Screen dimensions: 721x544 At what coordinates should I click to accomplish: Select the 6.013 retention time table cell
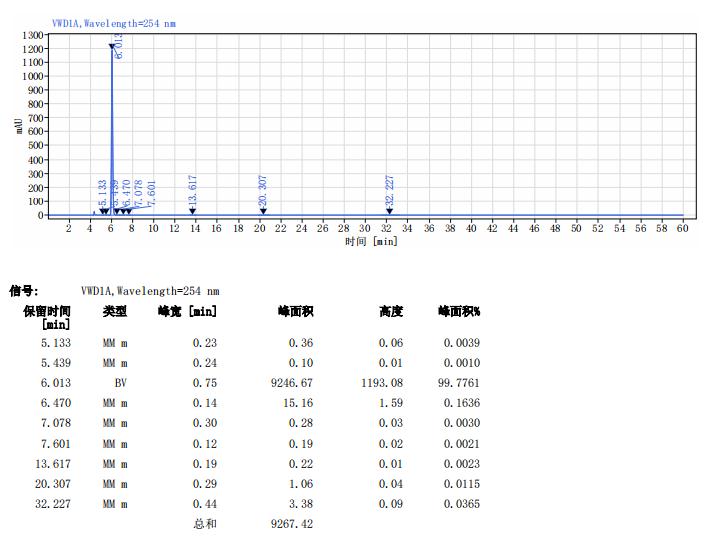tap(56, 383)
